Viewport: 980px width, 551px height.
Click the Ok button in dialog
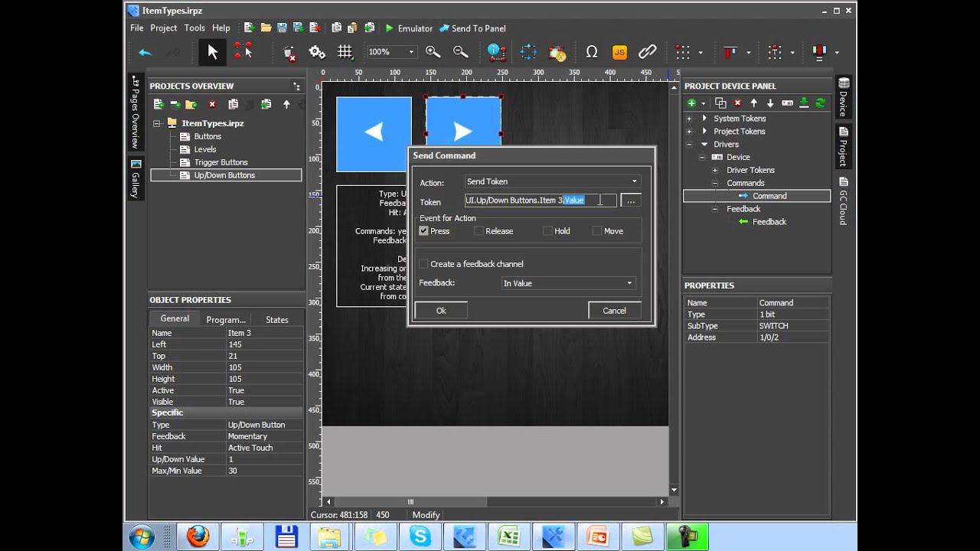pyautogui.click(x=441, y=311)
